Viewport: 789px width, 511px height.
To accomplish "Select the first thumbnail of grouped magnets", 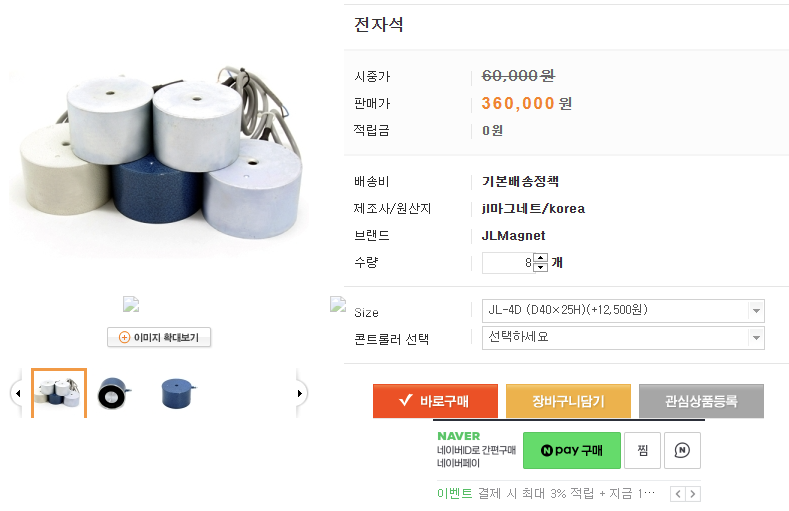I will [x=59, y=393].
